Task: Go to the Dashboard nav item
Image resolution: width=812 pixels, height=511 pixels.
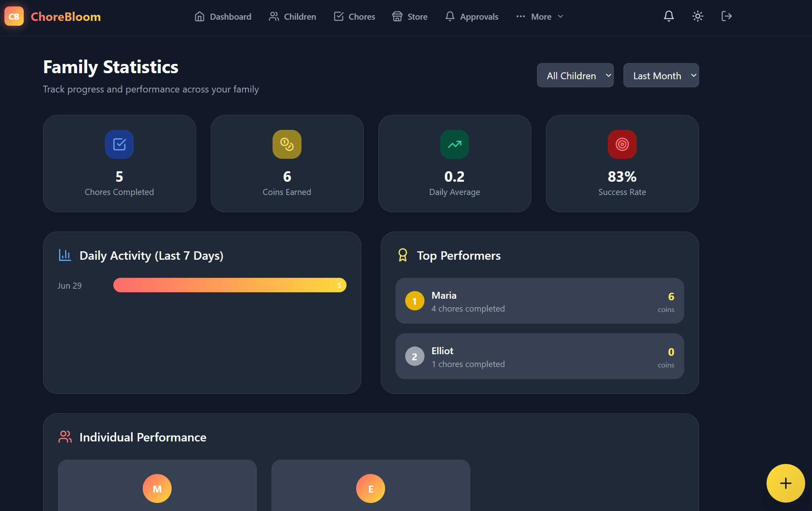Action: click(x=223, y=17)
